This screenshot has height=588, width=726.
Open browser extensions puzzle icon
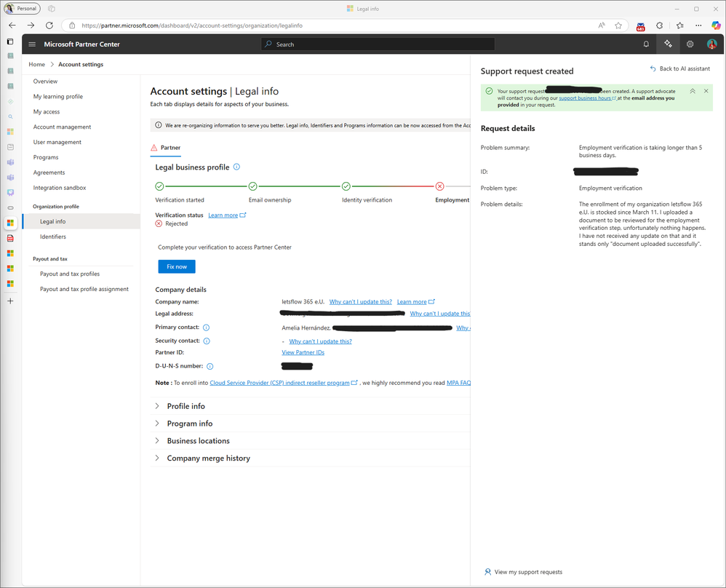point(659,25)
